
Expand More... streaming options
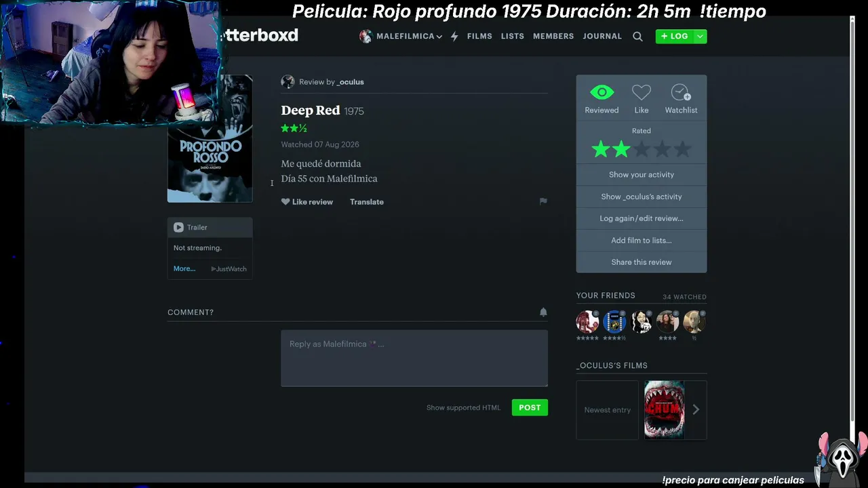coord(184,269)
